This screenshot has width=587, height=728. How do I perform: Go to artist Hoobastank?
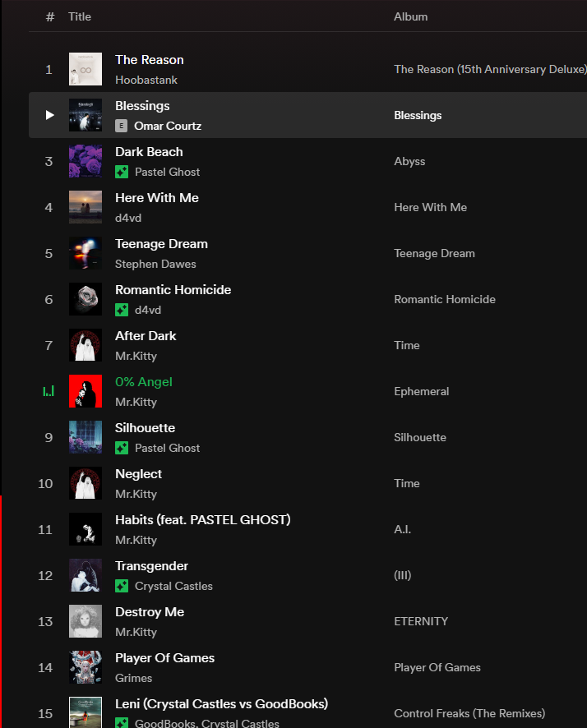[x=146, y=80]
